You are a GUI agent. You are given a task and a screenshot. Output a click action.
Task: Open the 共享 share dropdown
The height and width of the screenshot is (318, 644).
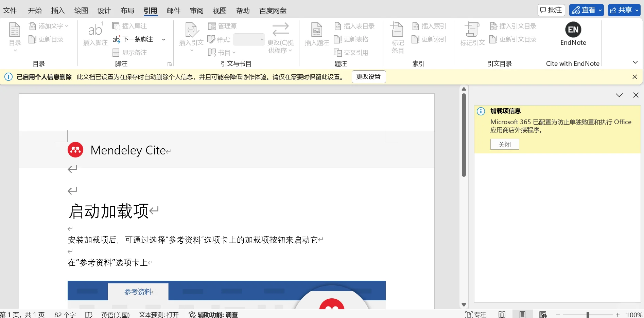(x=624, y=10)
